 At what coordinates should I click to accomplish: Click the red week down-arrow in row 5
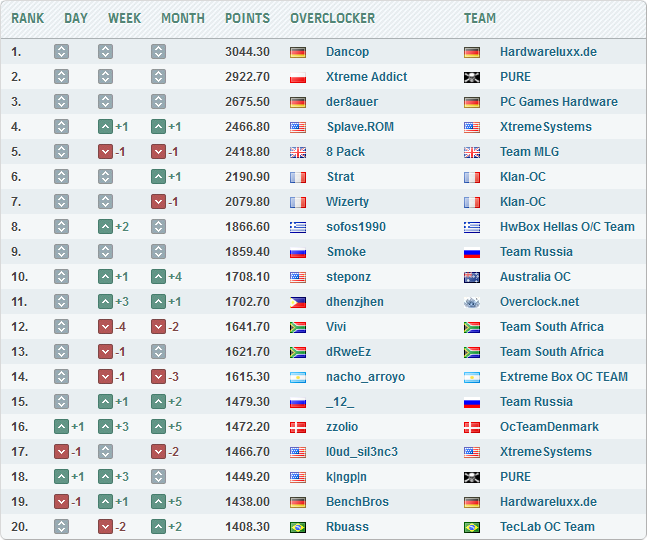pyautogui.click(x=105, y=152)
